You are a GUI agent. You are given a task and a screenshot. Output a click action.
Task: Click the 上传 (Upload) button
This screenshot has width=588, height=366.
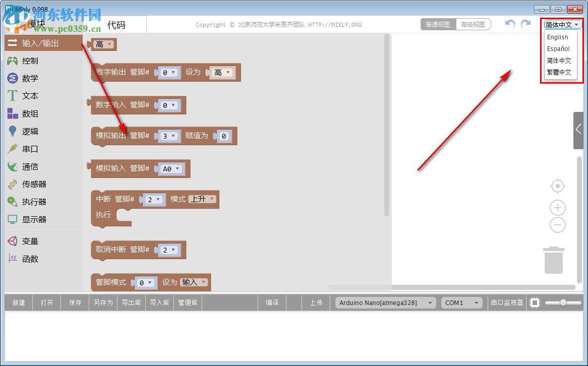tap(316, 302)
